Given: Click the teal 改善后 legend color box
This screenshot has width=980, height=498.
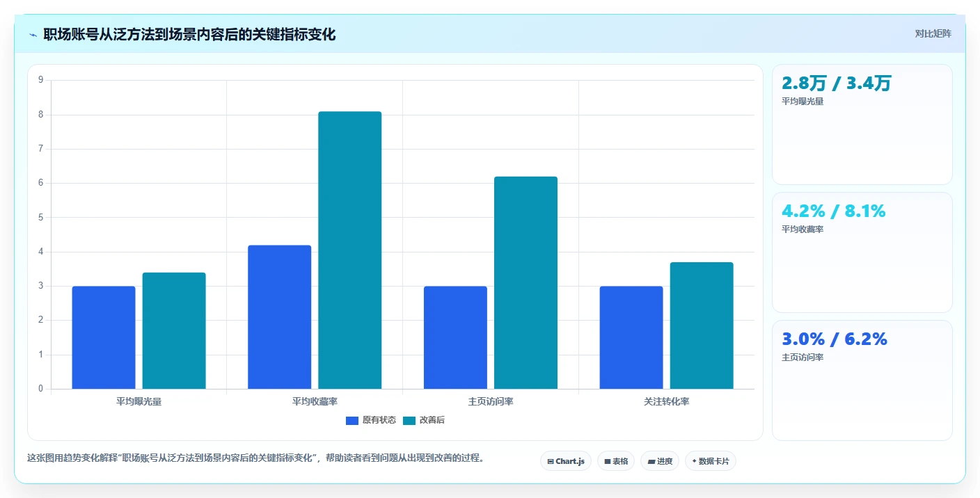Looking at the screenshot, I should [x=409, y=420].
